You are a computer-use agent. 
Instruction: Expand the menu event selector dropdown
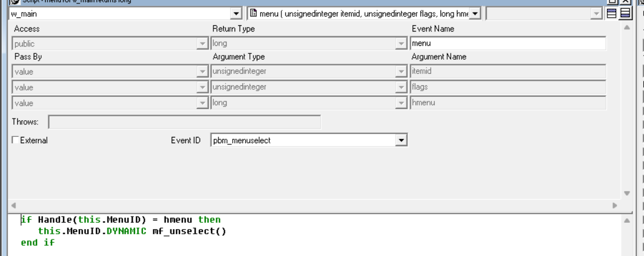475,14
